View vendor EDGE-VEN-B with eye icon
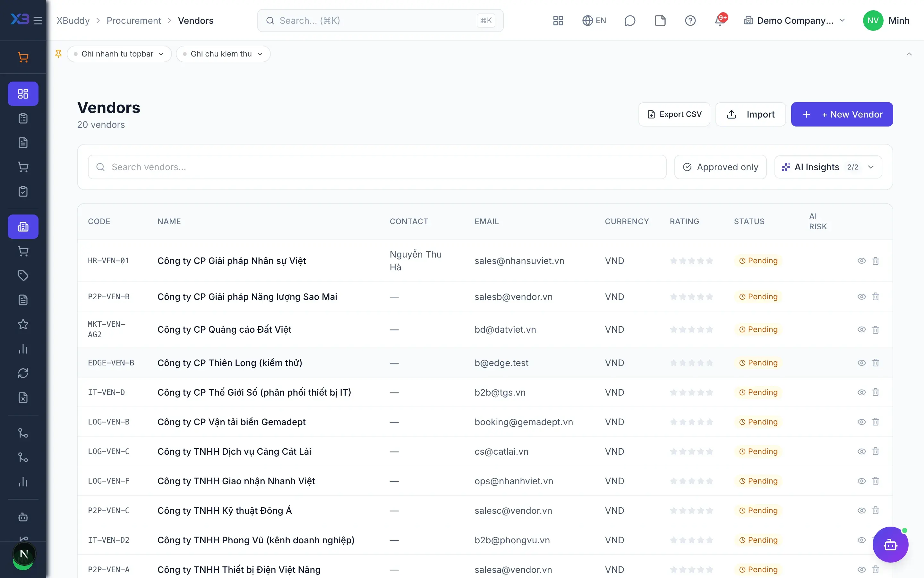This screenshot has height=578, width=924. click(862, 363)
